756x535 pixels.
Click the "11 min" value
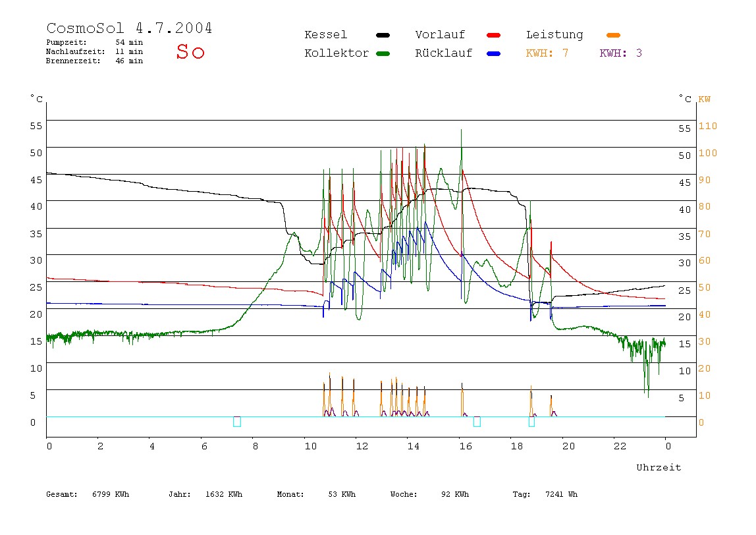coord(129,51)
